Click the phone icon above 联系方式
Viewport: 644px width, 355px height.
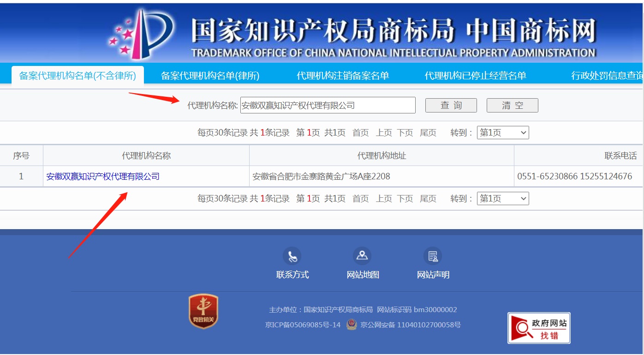click(x=292, y=256)
